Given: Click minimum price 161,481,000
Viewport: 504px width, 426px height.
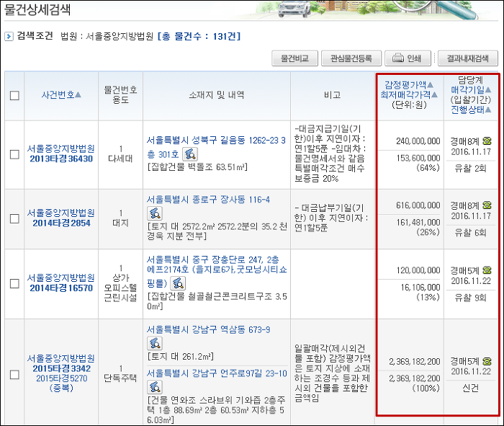Looking at the screenshot, I should point(418,222).
